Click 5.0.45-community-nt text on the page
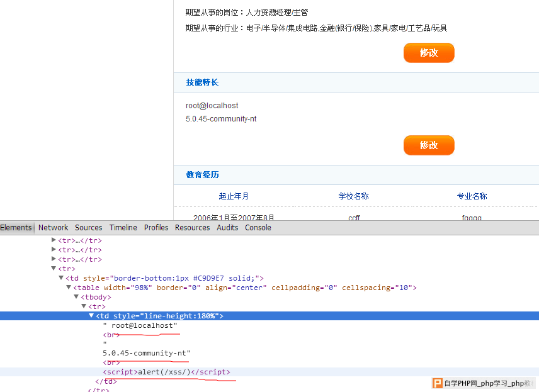The width and height of the screenshot is (539, 392). pos(221,119)
